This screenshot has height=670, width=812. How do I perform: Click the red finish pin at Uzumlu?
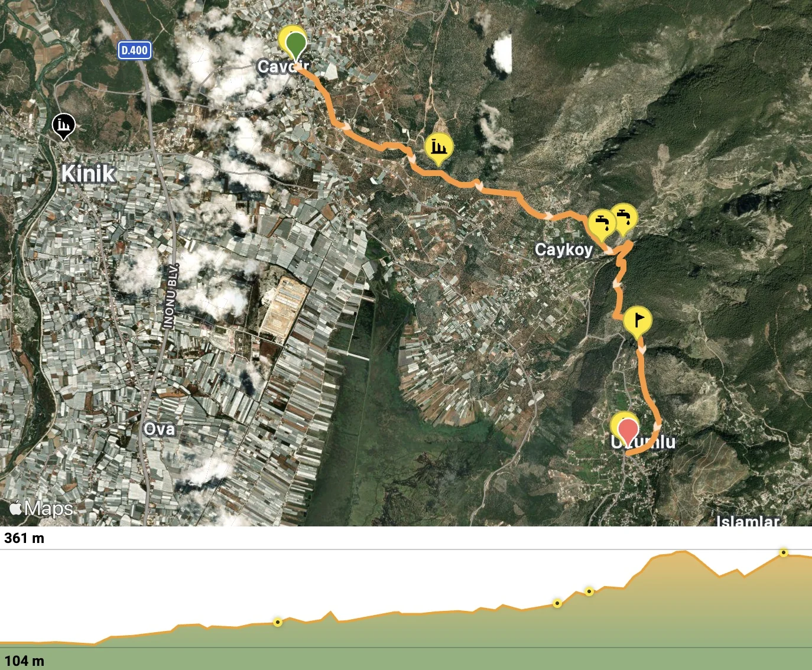(628, 430)
